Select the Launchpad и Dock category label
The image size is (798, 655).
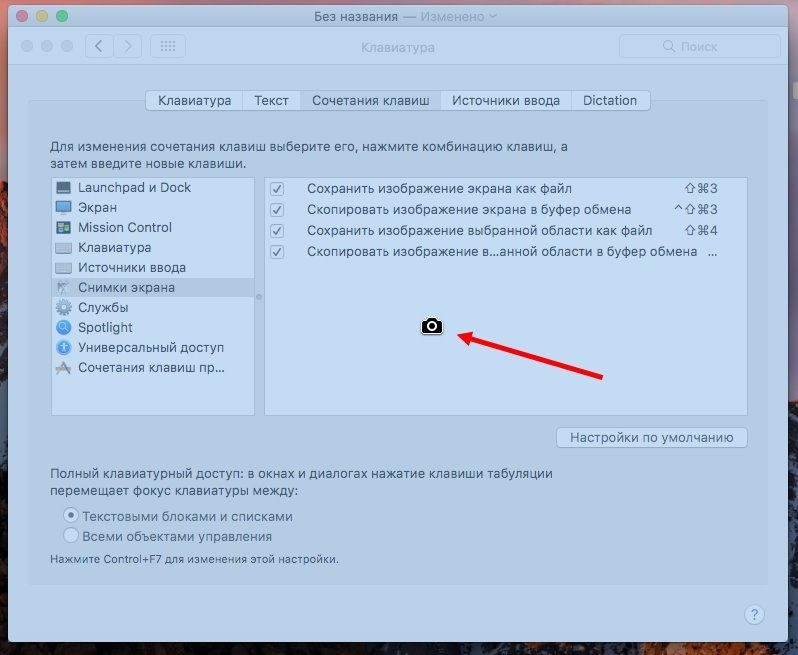[x=134, y=188]
